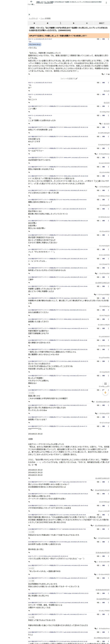Open kebab menu of post 0002

click(108, 83)
